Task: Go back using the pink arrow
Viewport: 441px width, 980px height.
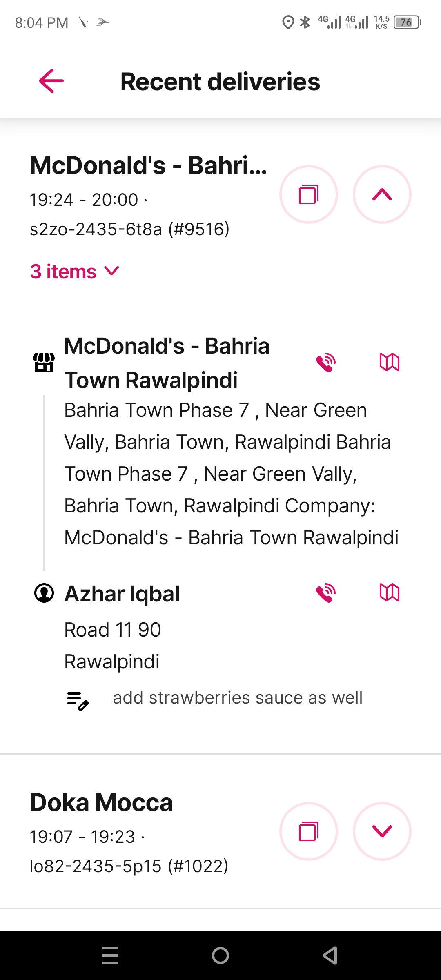Action: pos(51,81)
